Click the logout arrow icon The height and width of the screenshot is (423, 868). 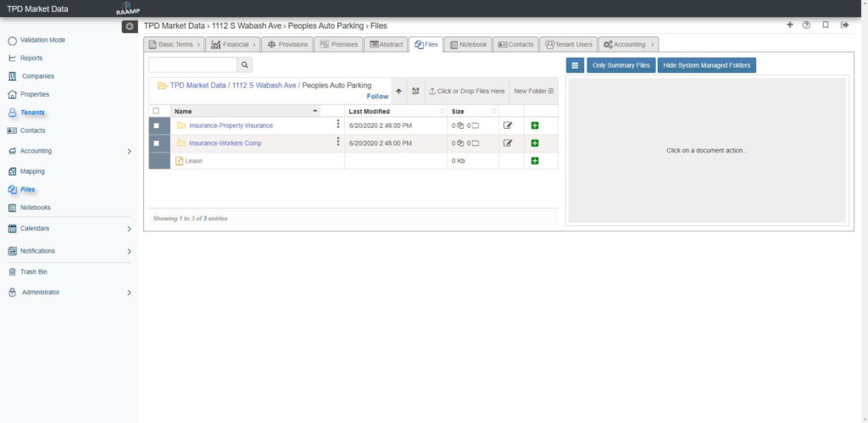point(844,25)
